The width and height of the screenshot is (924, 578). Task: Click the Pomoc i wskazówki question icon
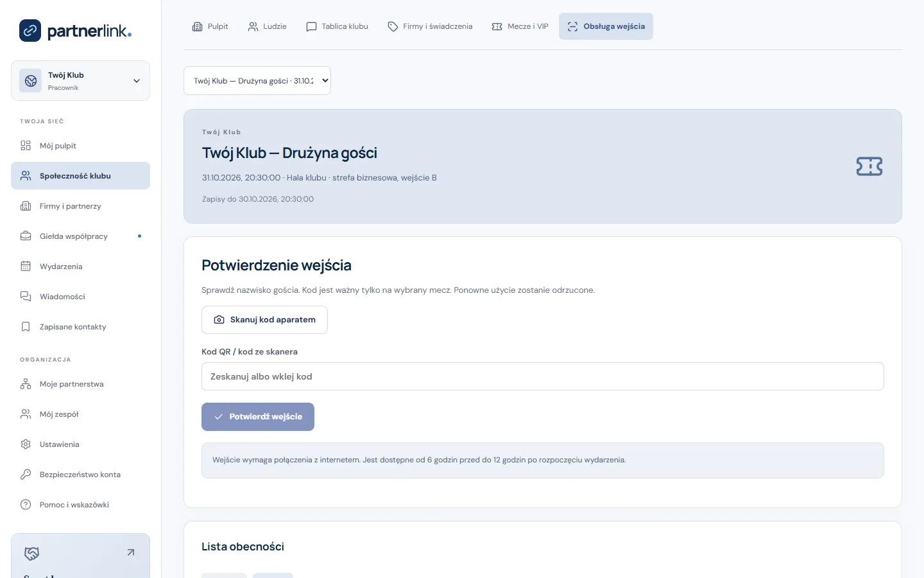(26, 505)
